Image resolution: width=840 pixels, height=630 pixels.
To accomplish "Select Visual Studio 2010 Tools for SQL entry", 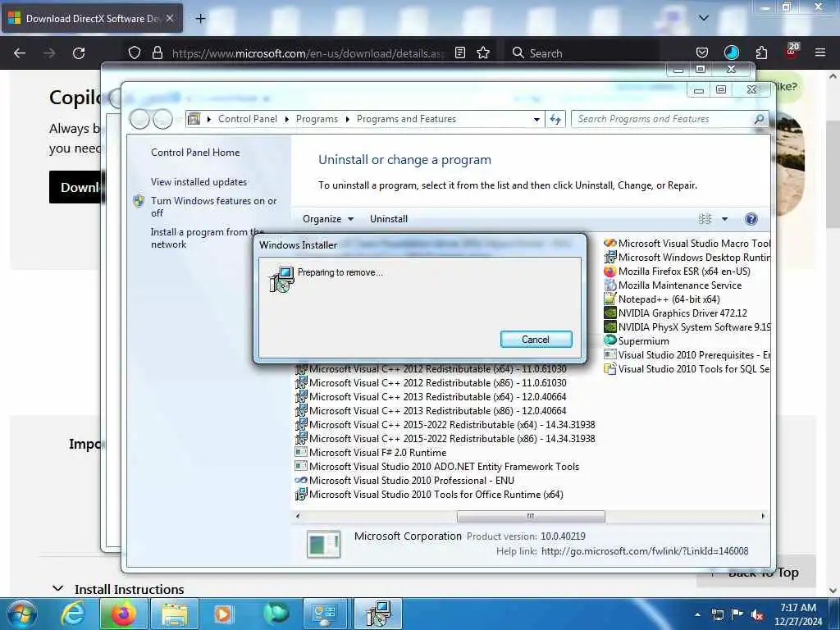I will pyautogui.click(x=687, y=368).
